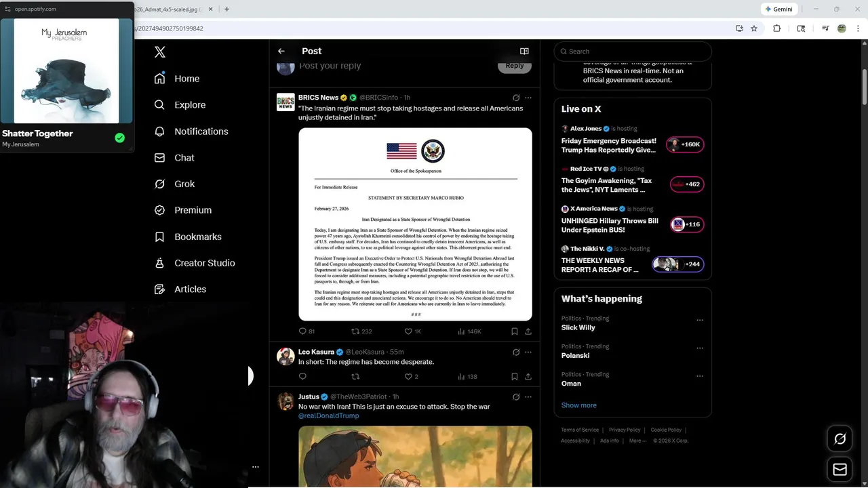Open more options on Leo Kasura reply
Image resolution: width=868 pixels, height=488 pixels.
tap(528, 352)
